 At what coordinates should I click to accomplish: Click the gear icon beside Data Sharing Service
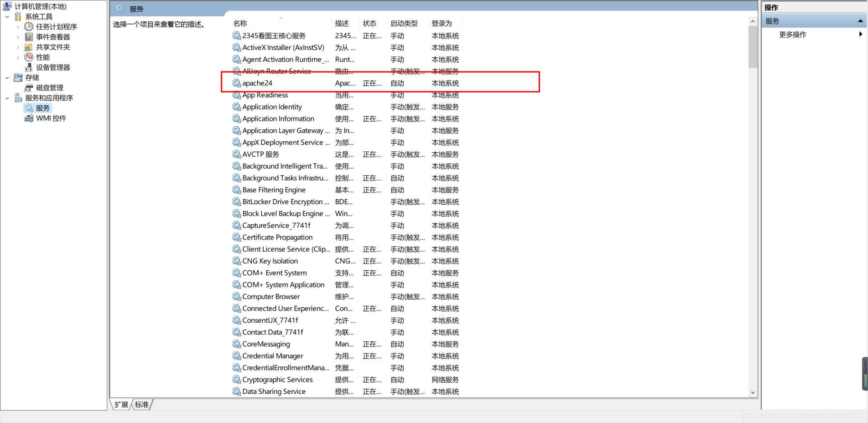[x=236, y=391]
